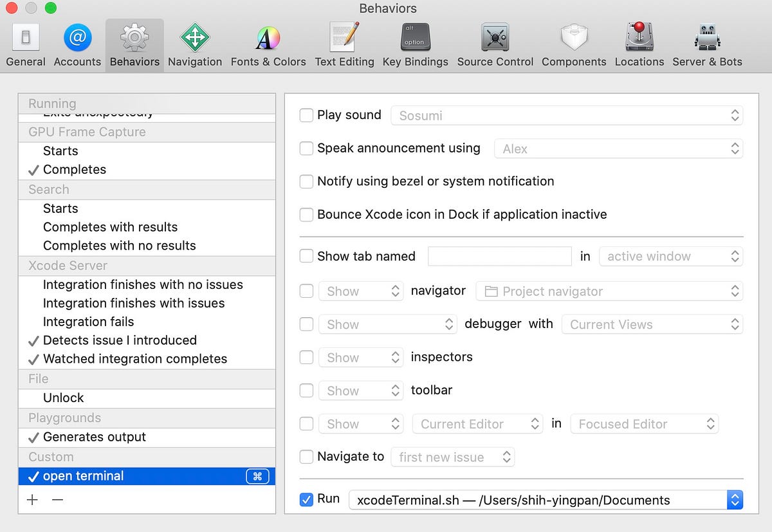
Task: Switch to Server & Bots settings
Action: [x=707, y=42]
